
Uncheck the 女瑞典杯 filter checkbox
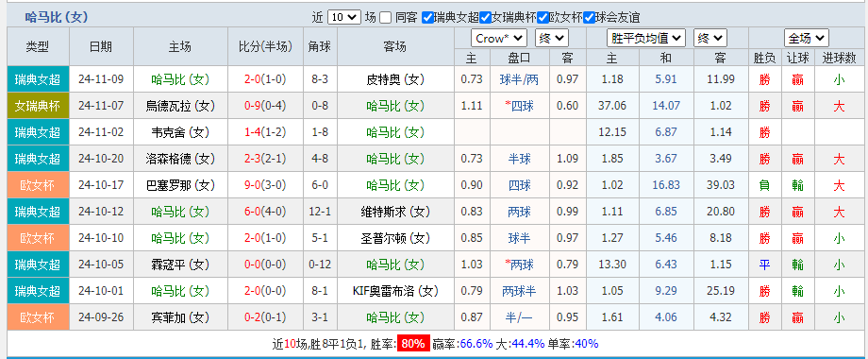(x=486, y=17)
